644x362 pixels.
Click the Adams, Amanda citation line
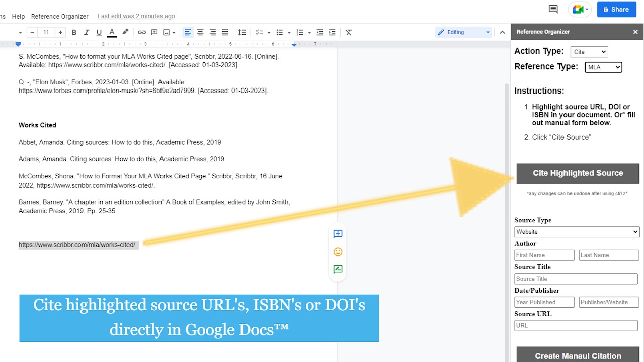[121, 159]
